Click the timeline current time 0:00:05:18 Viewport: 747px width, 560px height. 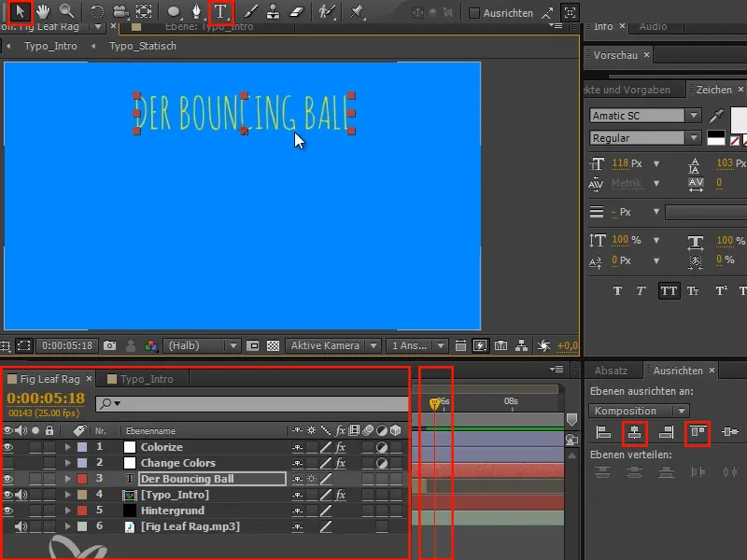pos(46,398)
